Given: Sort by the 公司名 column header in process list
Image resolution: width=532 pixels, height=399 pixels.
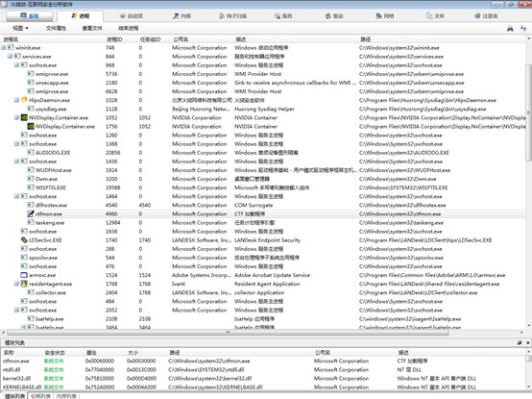Looking at the screenshot, I should click(181, 39).
